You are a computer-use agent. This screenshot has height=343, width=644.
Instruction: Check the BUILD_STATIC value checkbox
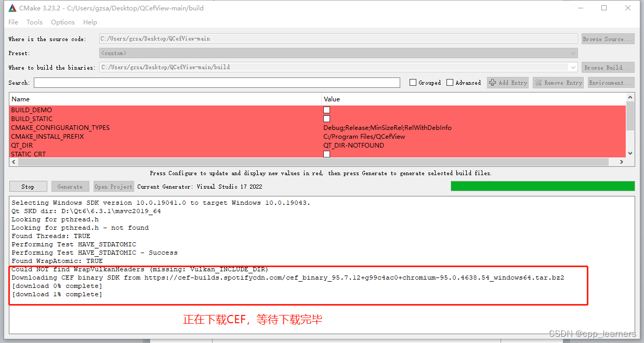point(326,118)
